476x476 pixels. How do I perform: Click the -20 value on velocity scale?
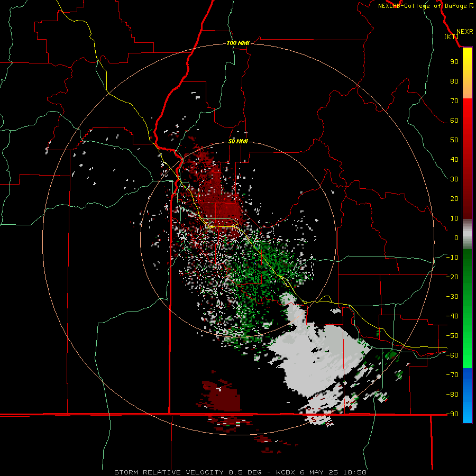pyautogui.click(x=452, y=277)
